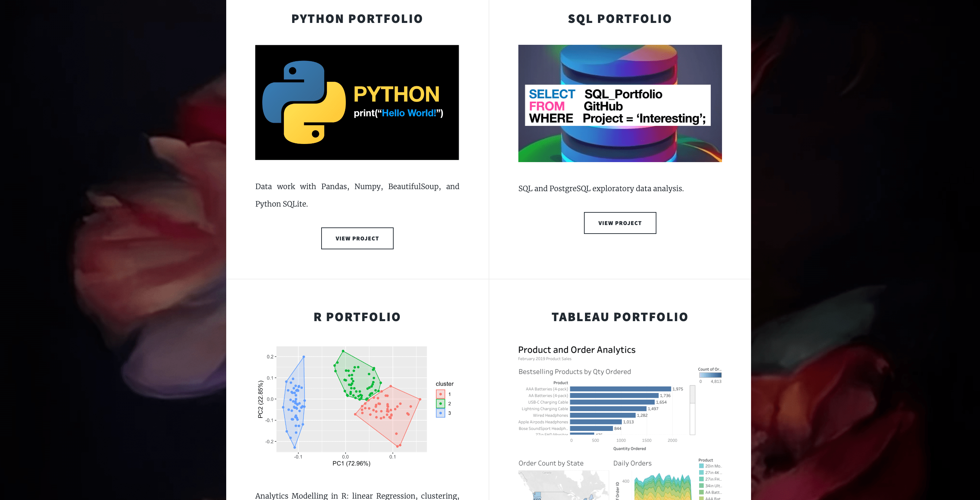Click View Project under SQL Portfolio
980x500 pixels.
620,223
